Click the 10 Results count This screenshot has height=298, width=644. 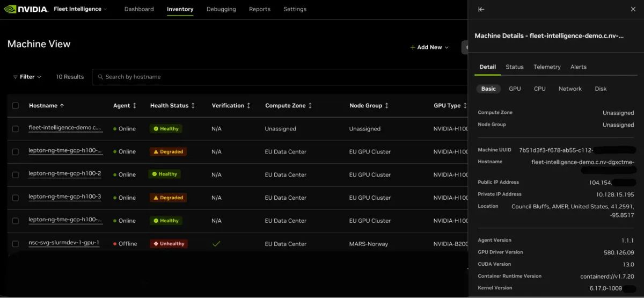70,77
